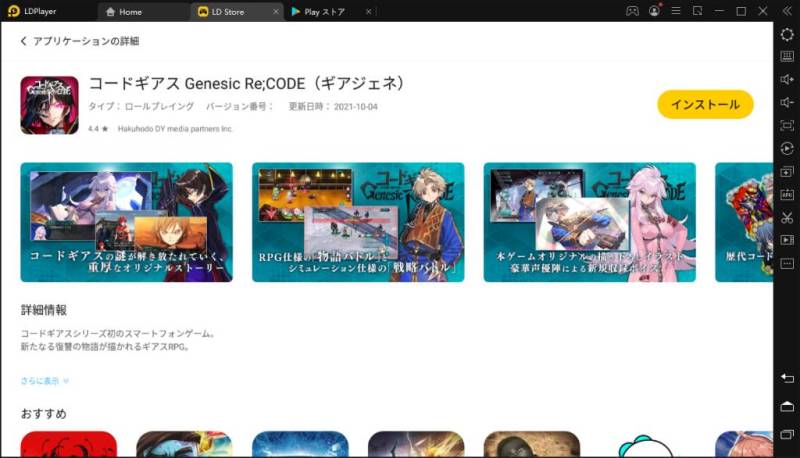The image size is (800, 458).
Task: Click the scissors screenshot icon
Action: (x=787, y=217)
